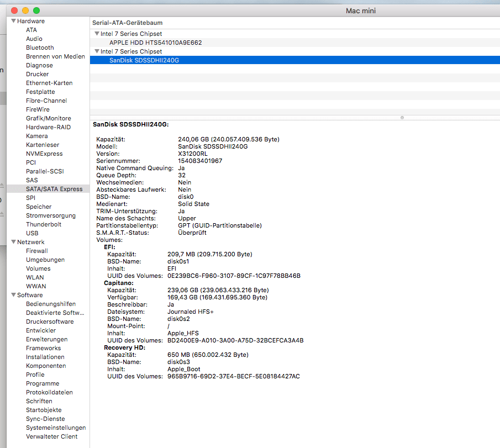The width and height of the screenshot is (500, 448).
Task: Collapse the Hardware section in sidebar
Action: 13,21
